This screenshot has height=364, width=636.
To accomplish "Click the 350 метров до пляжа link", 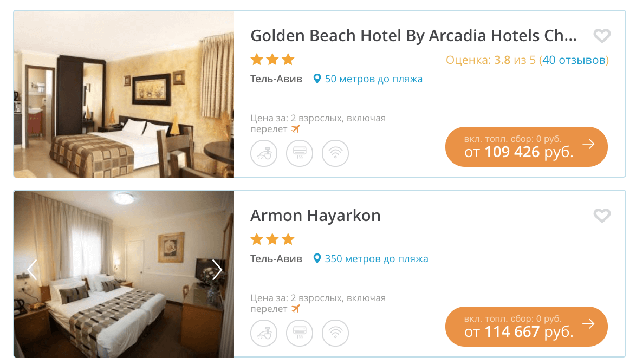I will (376, 259).
